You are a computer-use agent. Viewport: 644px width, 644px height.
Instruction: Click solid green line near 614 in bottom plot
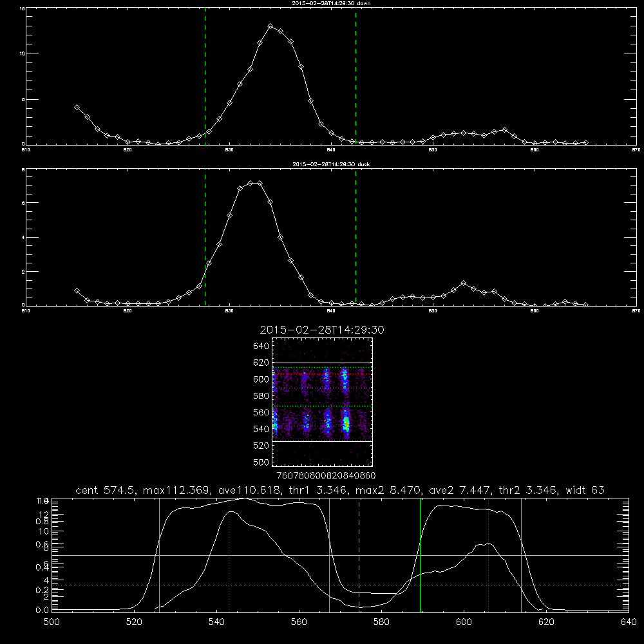click(521, 554)
